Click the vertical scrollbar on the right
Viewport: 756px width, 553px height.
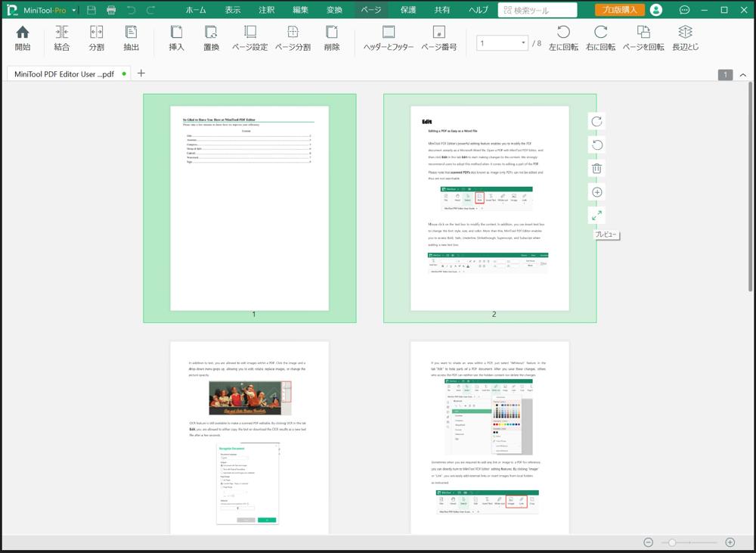coord(750,187)
